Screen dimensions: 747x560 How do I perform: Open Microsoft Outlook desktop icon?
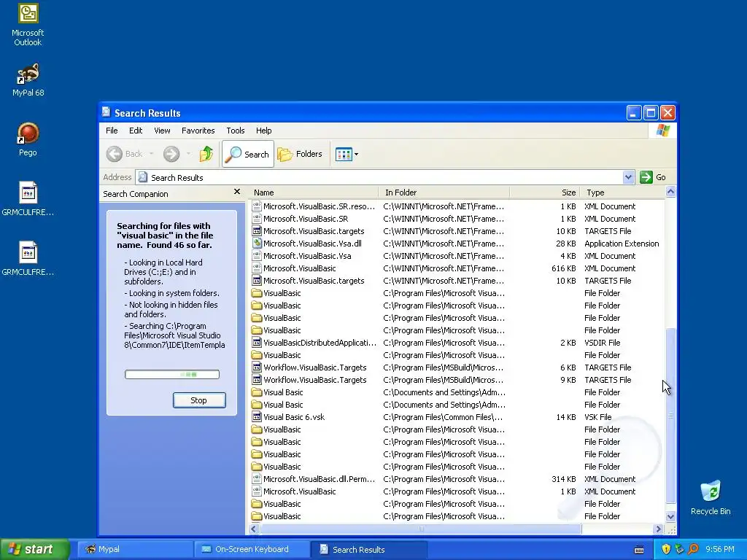pyautogui.click(x=28, y=25)
